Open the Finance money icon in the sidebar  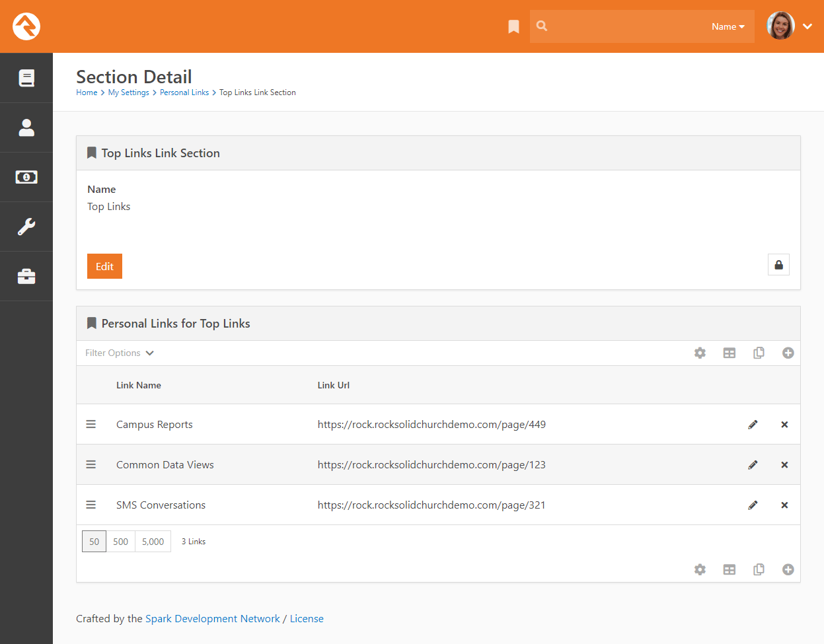click(26, 177)
